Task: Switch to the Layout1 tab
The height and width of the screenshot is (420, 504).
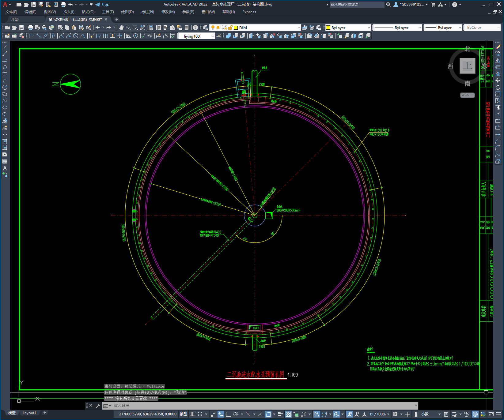Action: 29,413
